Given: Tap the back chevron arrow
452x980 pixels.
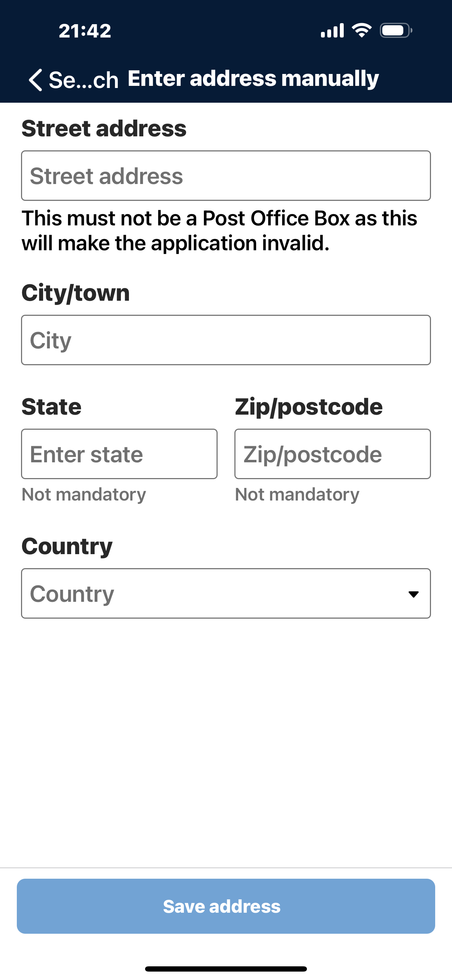Looking at the screenshot, I should coord(35,80).
